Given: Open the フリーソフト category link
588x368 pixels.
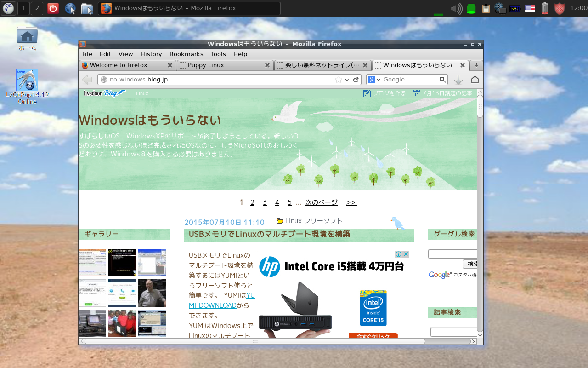Looking at the screenshot, I should click(x=323, y=221).
